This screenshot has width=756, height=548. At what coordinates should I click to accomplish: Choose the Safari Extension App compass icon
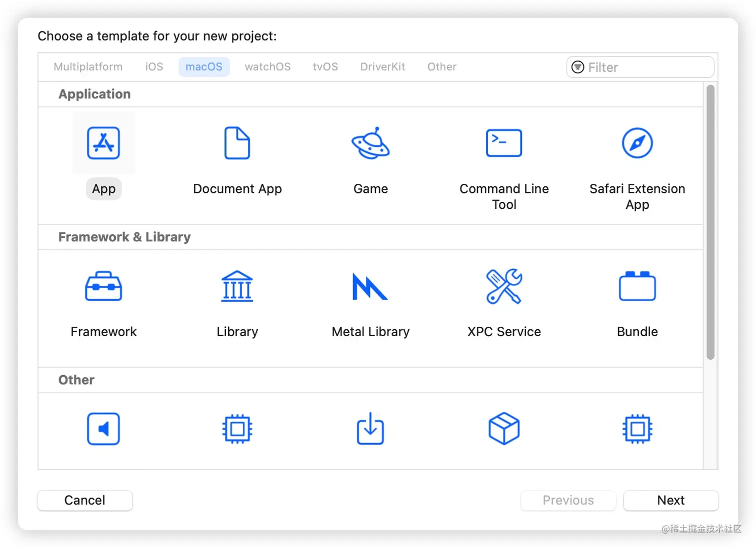(x=637, y=143)
